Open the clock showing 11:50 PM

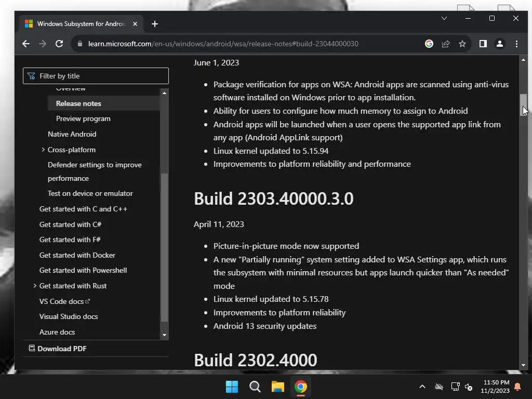495,387
